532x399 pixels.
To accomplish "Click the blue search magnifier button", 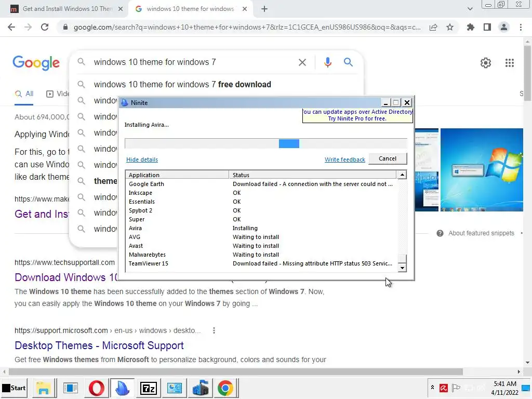I will pyautogui.click(x=348, y=62).
